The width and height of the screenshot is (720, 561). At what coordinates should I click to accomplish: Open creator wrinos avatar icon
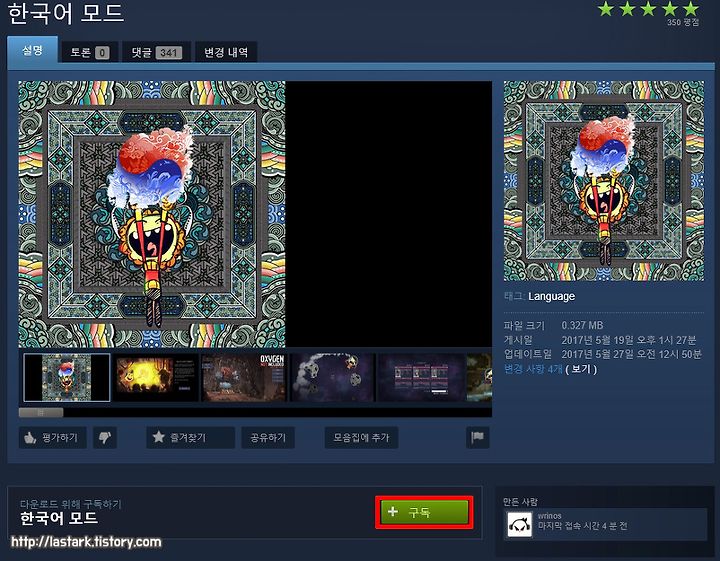point(520,524)
